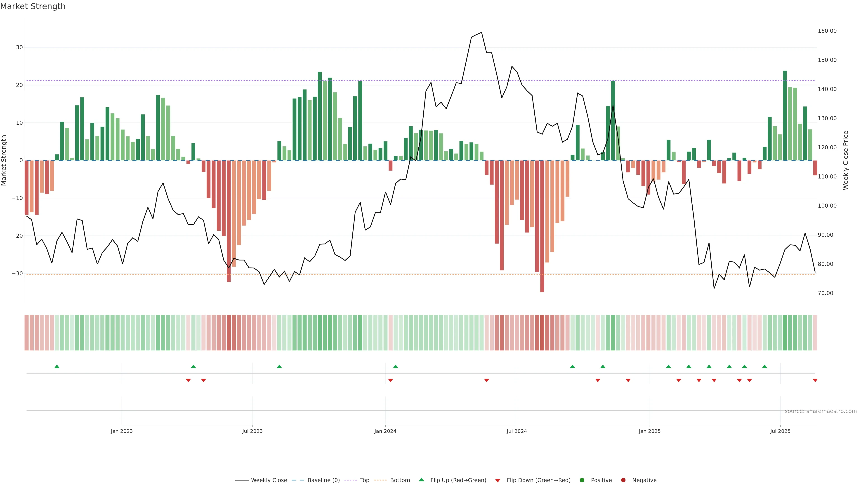Click the Flip Up marker just after Jan 2024
This screenshot has height=488, width=868.
pos(396,366)
